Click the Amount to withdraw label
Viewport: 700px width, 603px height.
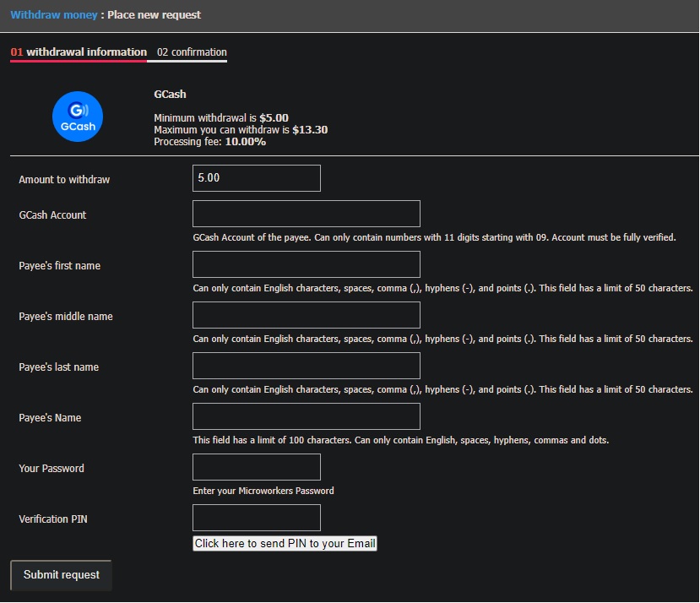(x=64, y=180)
